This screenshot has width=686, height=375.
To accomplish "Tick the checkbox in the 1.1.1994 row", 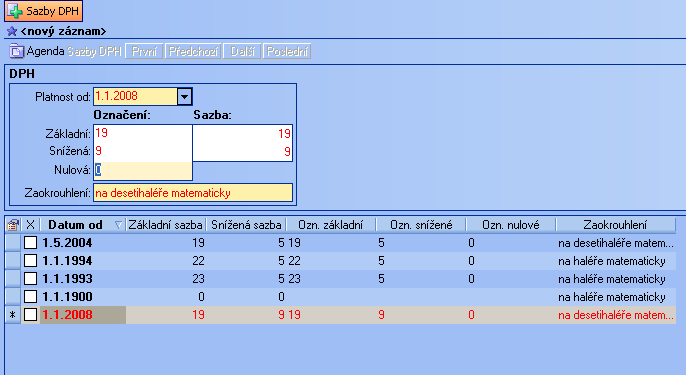I will (x=30, y=261).
